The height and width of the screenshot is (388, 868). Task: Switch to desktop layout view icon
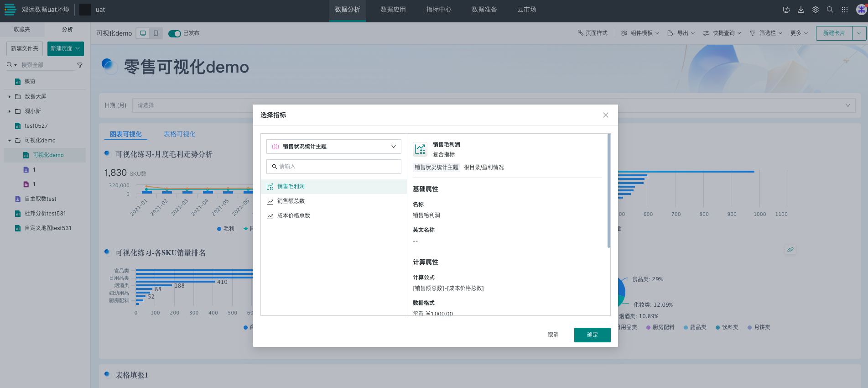tap(143, 33)
